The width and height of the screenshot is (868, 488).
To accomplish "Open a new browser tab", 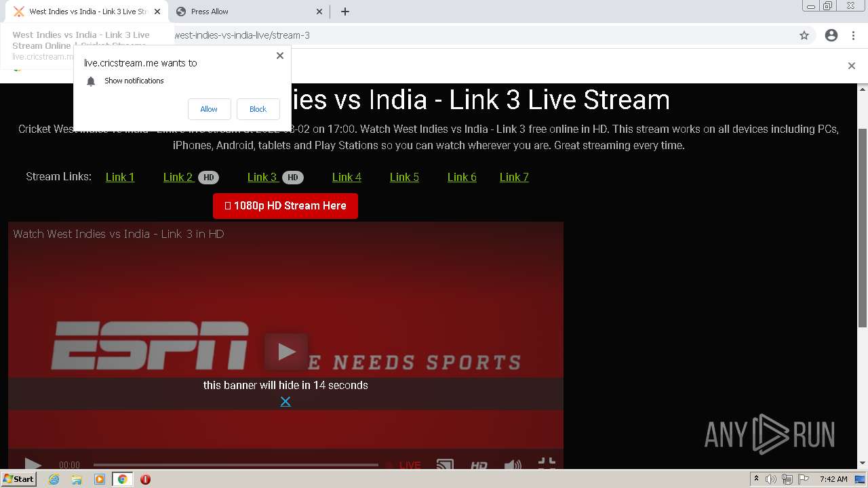I will 344,12.
